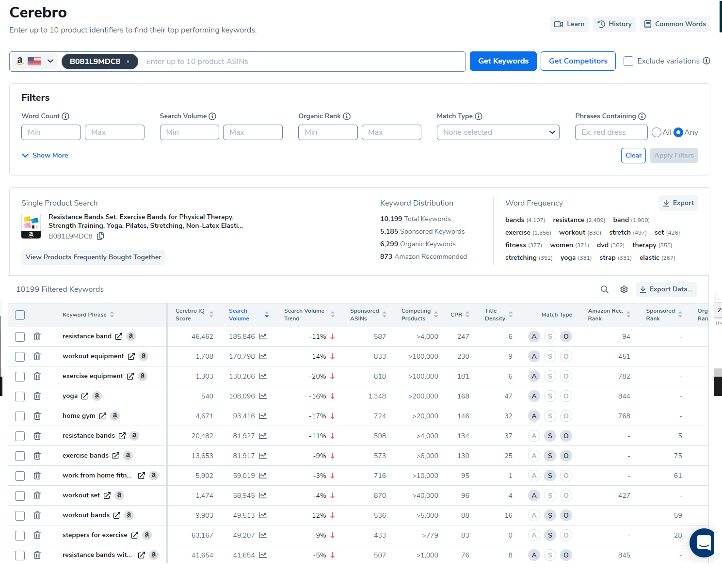
Task: Export word frequency list
Action: coord(678,203)
